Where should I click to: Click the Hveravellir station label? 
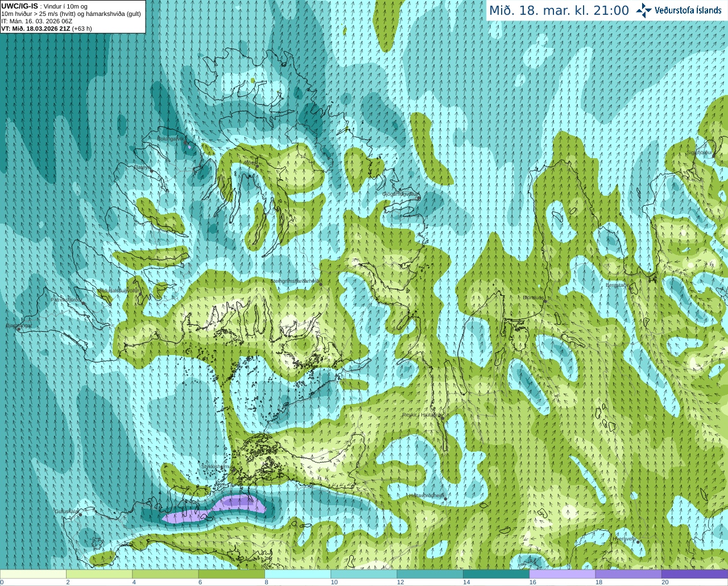(x=624, y=538)
